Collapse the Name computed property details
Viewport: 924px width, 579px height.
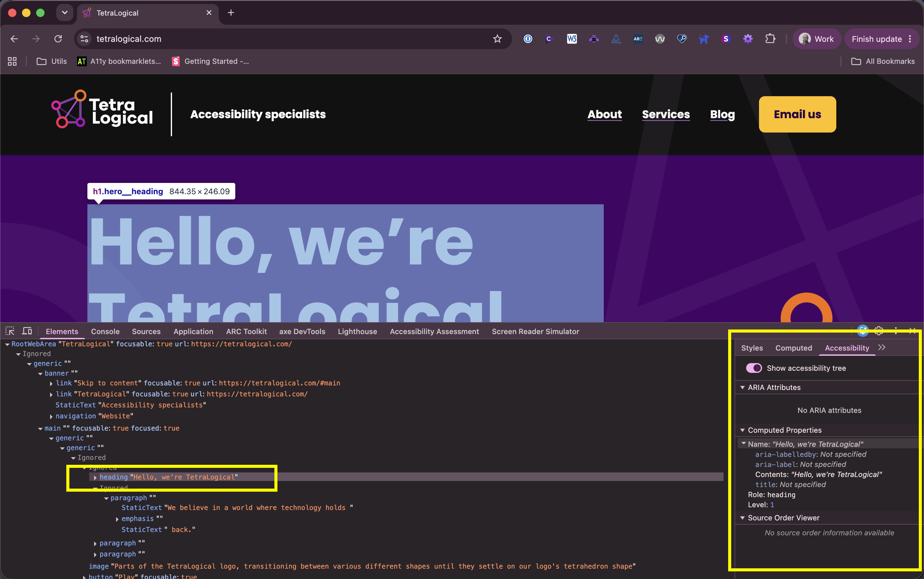pyautogui.click(x=744, y=443)
